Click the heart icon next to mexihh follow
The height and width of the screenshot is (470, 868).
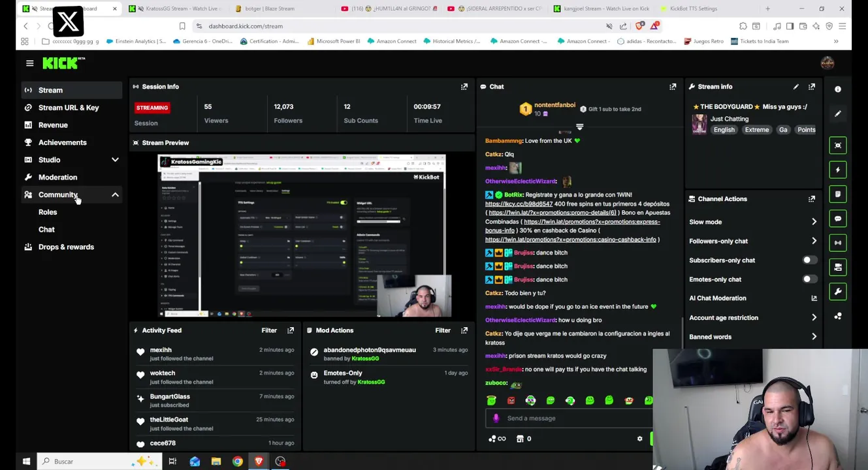pyautogui.click(x=140, y=352)
